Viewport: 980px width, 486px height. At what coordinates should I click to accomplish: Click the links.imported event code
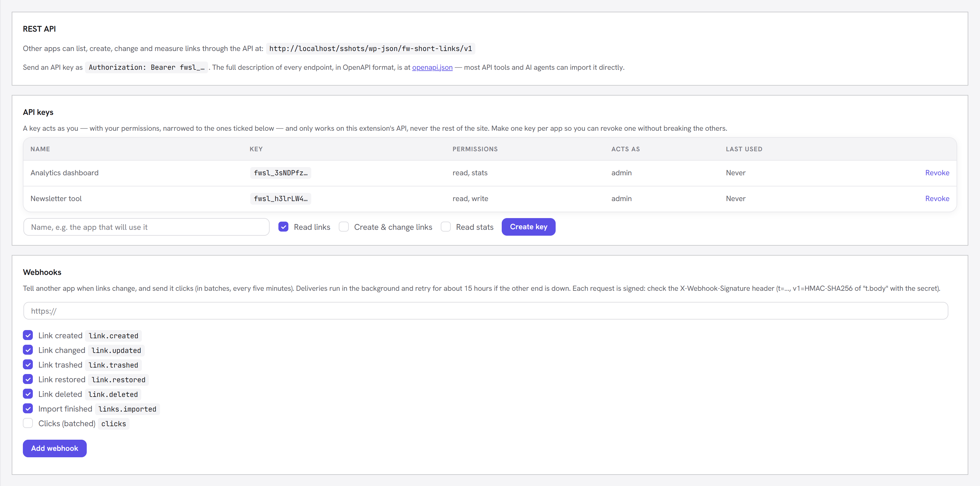click(x=127, y=409)
